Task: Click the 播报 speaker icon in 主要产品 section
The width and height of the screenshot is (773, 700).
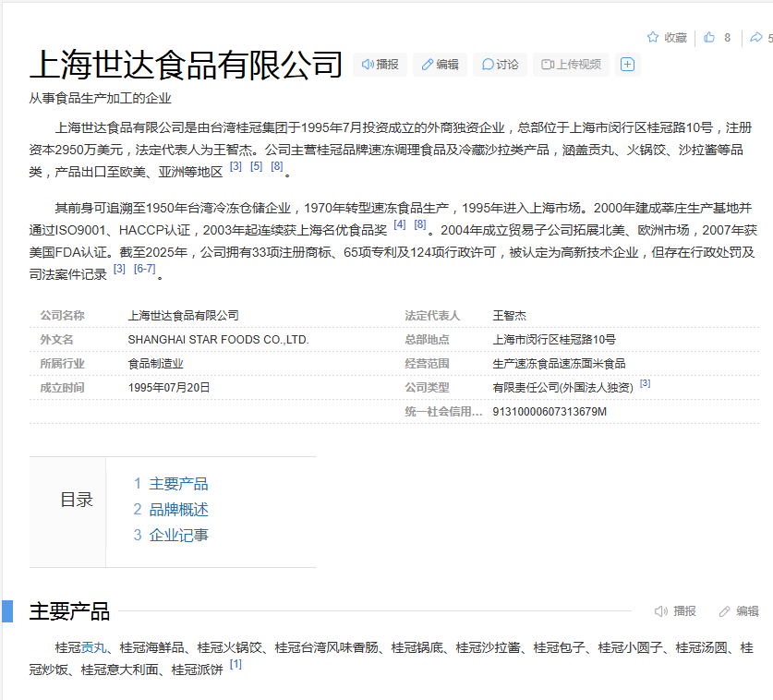Action: tap(660, 611)
